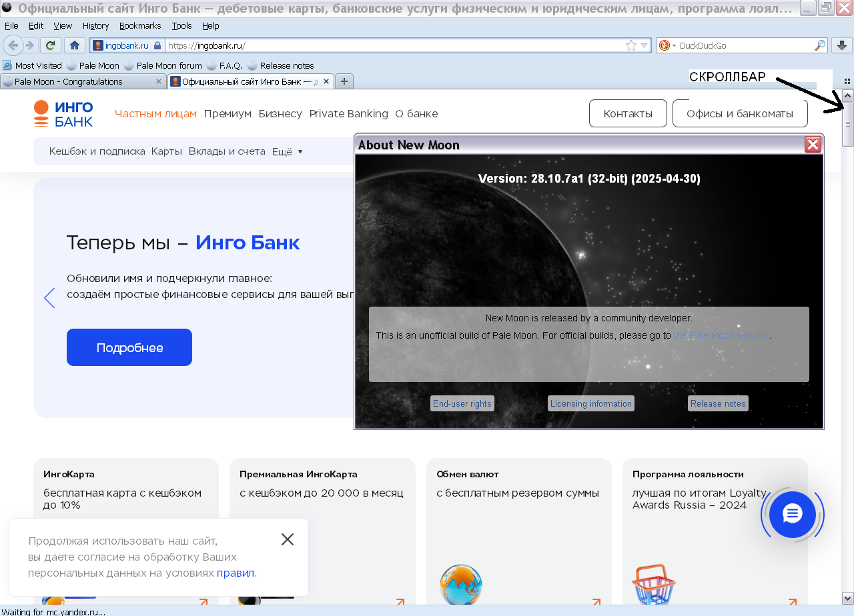Dismiss the cookie notice with X
The width and height of the screenshot is (854, 616).
288,539
